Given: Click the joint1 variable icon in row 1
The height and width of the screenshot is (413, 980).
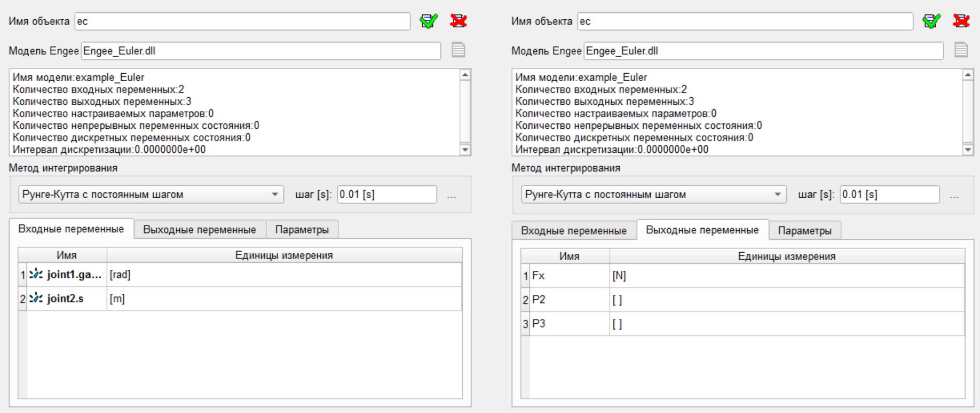Looking at the screenshot, I should click(36, 274).
